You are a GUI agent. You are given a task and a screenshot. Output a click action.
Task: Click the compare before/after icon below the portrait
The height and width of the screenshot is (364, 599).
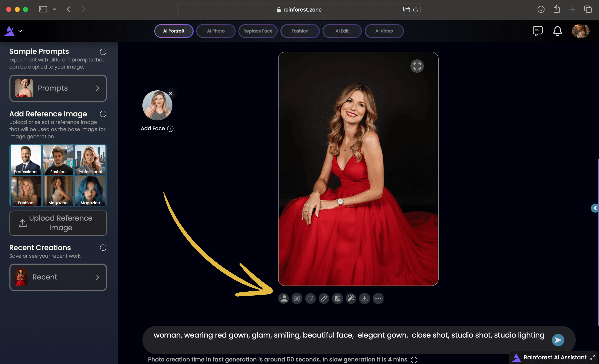338,298
